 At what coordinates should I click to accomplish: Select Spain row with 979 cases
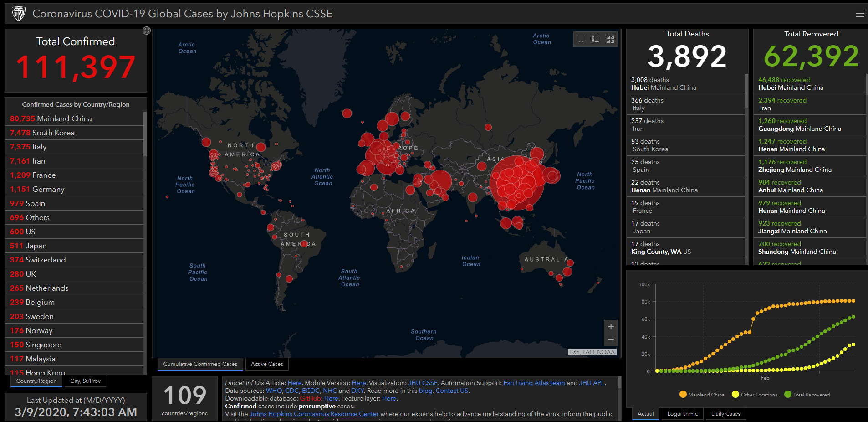[74, 203]
